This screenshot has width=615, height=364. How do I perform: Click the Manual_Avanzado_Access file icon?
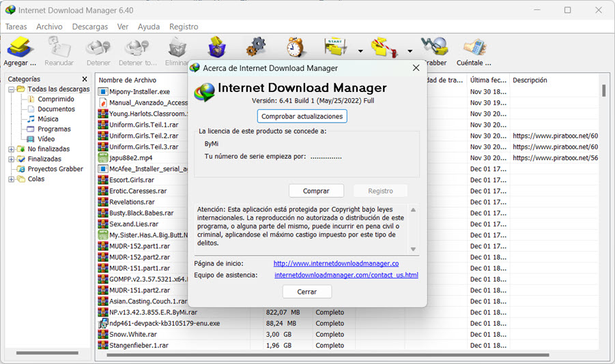[103, 103]
